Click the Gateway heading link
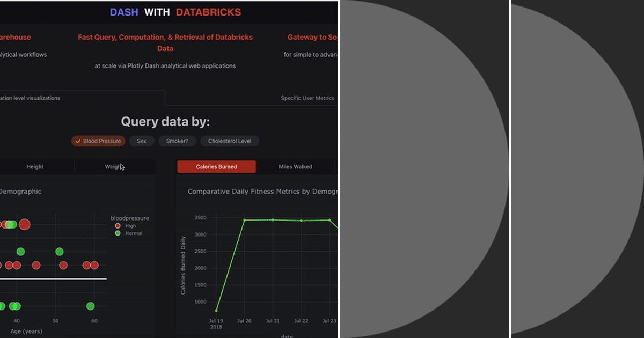Screen dimensions: 644x338 (x=313, y=37)
